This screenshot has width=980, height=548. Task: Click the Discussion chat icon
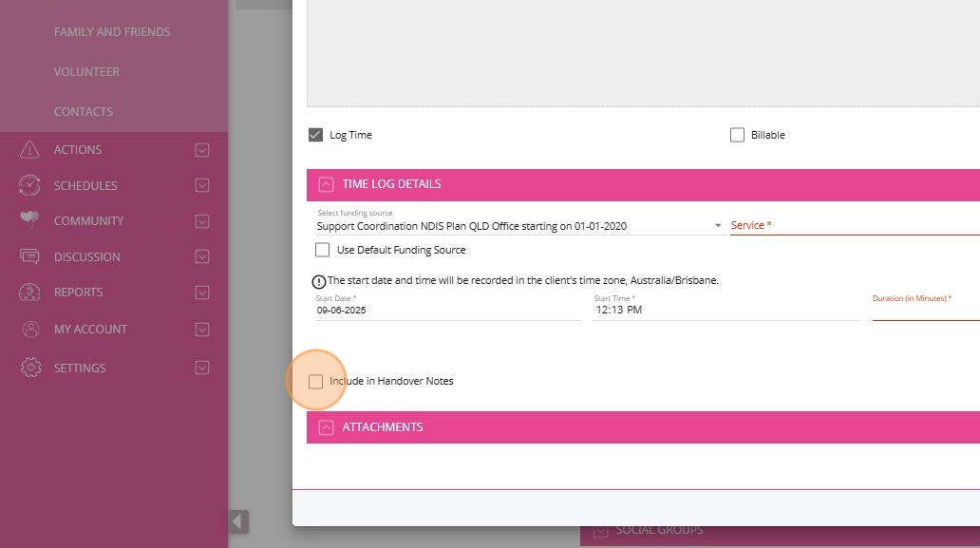(x=29, y=256)
